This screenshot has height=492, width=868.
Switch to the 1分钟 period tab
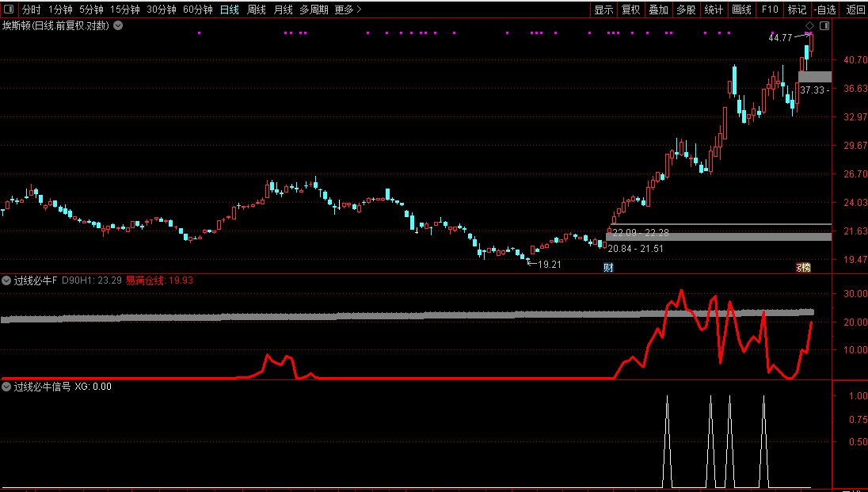[60, 10]
